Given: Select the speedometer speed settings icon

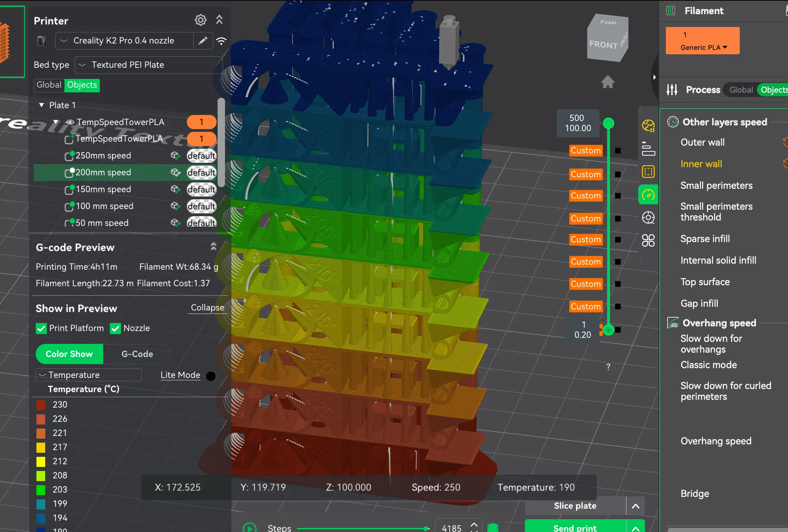Looking at the screenshot, I should tap(648, 195).
